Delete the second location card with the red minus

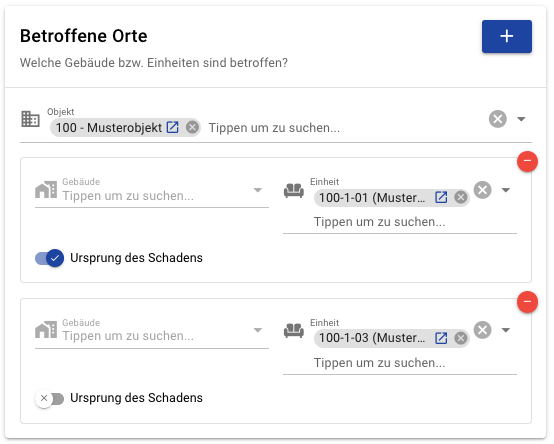point(527,302)
